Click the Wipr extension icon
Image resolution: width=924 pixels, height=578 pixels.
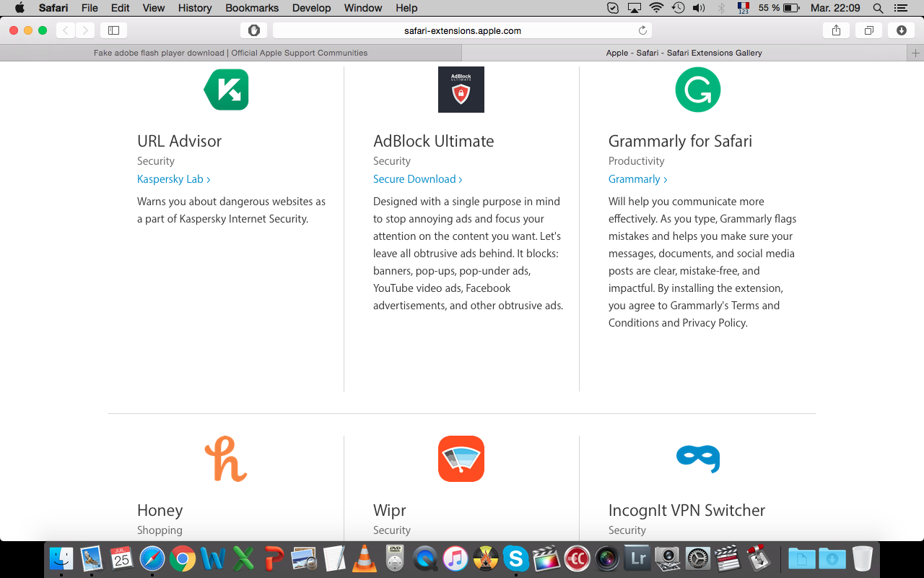pos(461,459)
